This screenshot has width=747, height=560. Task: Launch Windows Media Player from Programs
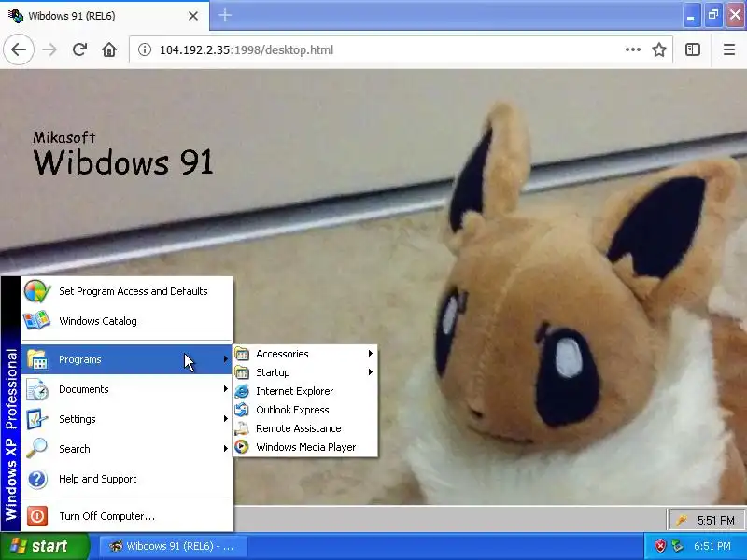click(x=305, y=447)
